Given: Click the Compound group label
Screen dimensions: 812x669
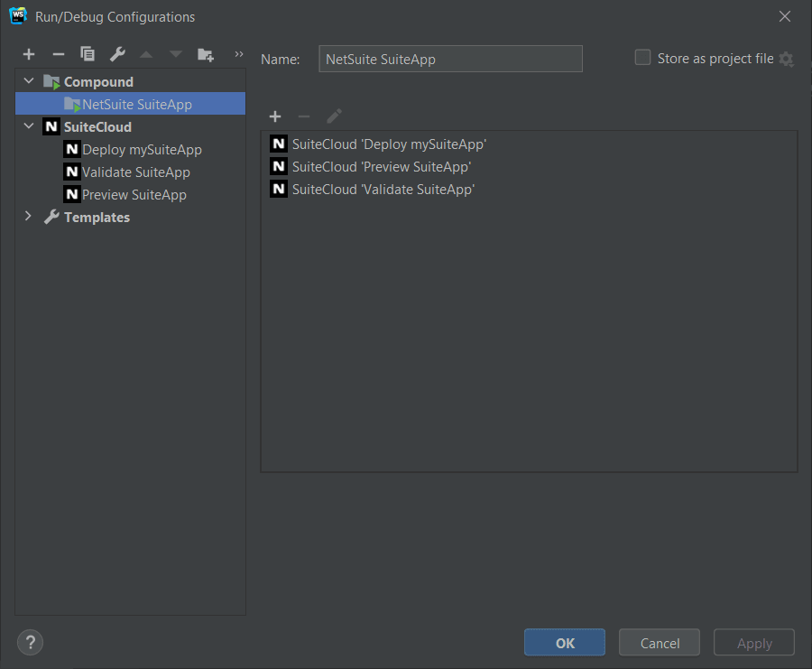Looking at the screenshot, I should [98, 82].
